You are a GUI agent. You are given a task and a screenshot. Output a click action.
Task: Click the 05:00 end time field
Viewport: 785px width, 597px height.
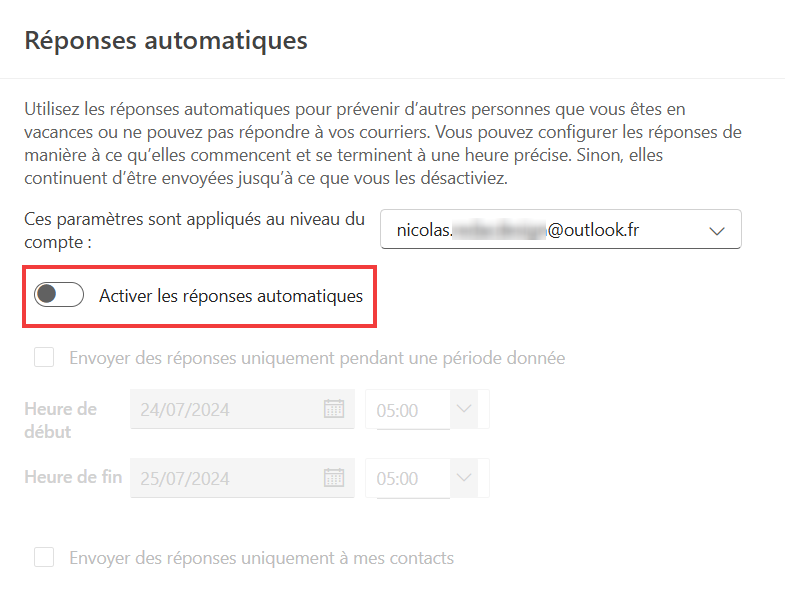(408, 478)
